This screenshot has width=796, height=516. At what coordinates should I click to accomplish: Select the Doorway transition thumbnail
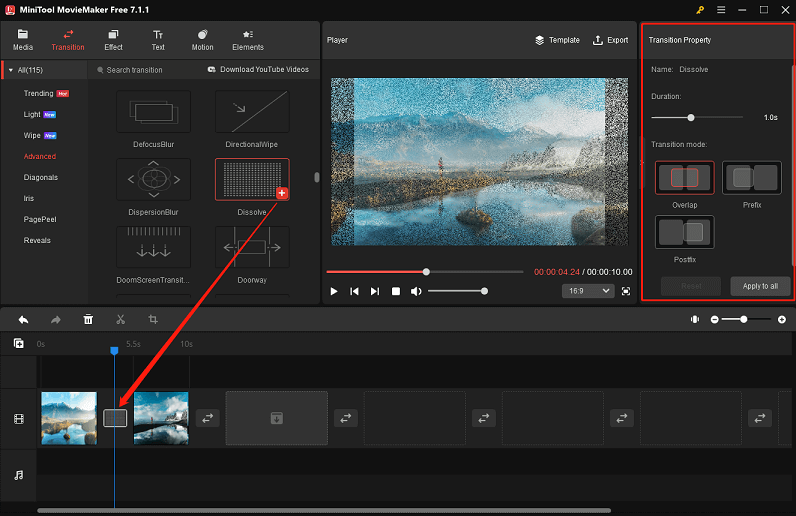pos(252,247)
